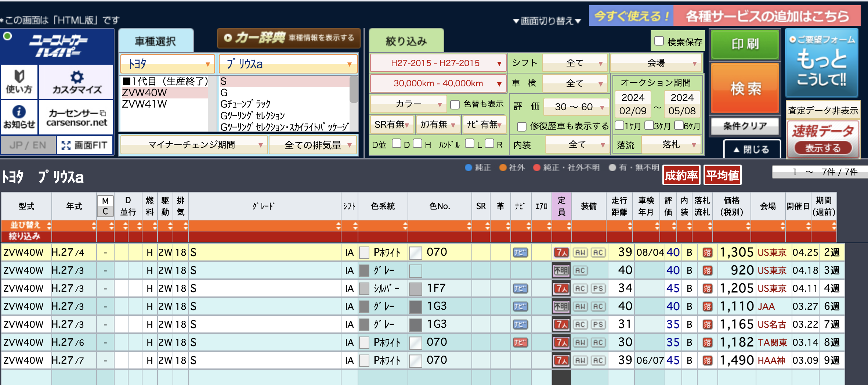Click the MC column header box

(x=105, y=206)
